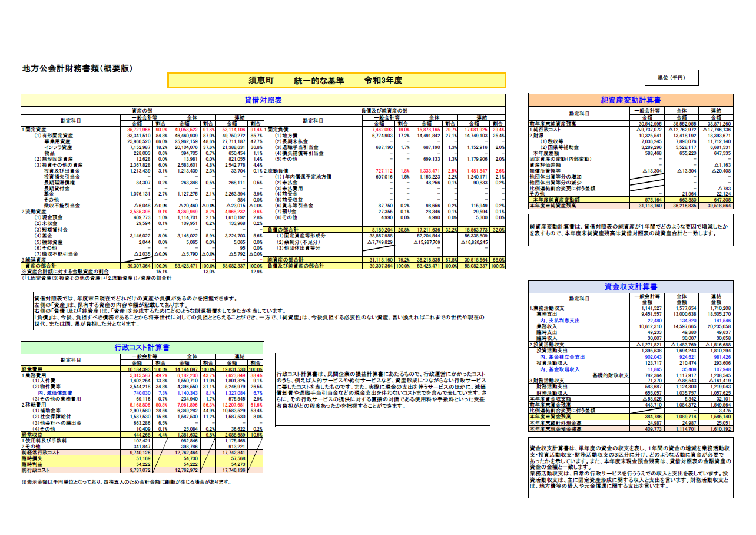Image resolution: width=756 pixels, height=535 pixels.
Task: Click the '(2)無形固定資産' row label
Action: point(55,159)
